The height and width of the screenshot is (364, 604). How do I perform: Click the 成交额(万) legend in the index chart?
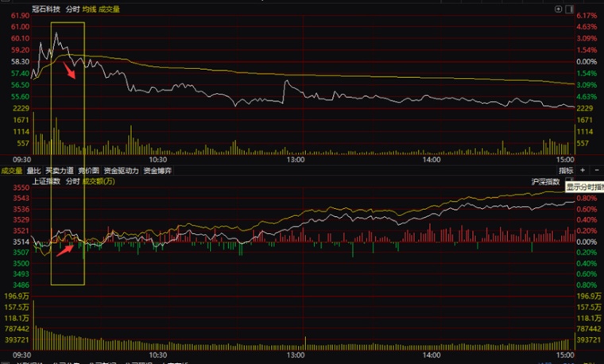coord(99,181)
